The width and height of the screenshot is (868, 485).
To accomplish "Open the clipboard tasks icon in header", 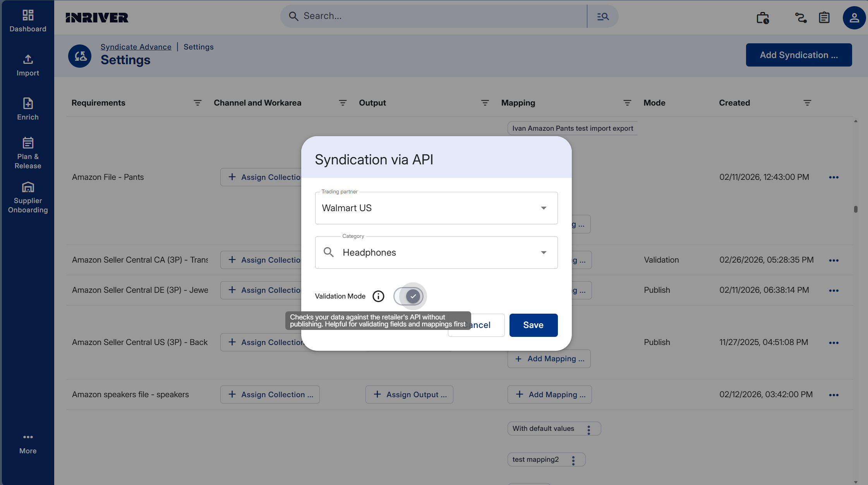I will 824,18.
